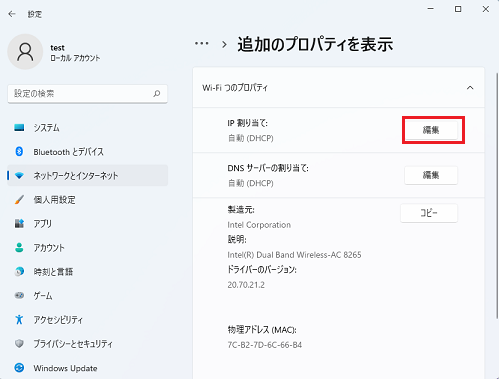Minimize the settings window
The width and height of the screenshot is (499, 379).
tap(431, 9)
